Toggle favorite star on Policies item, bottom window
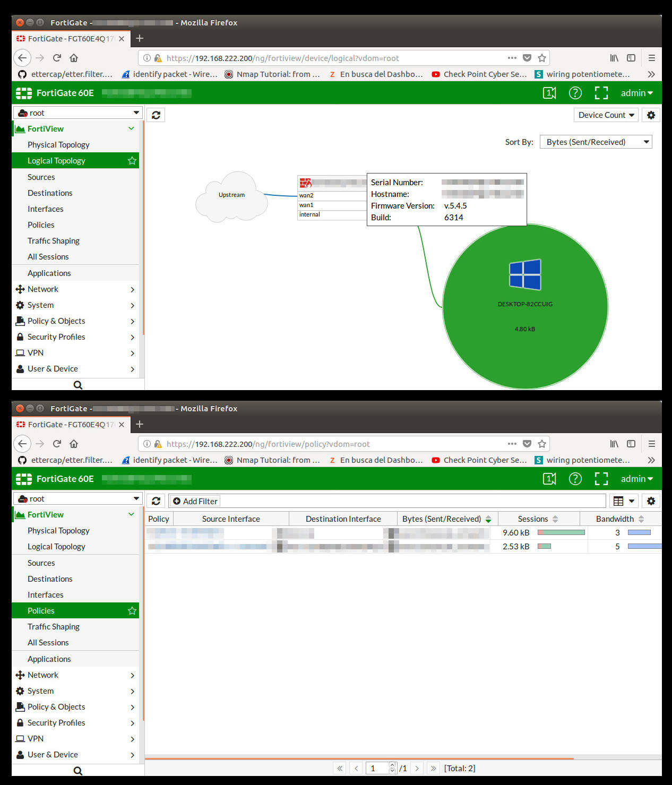 click(132, 611)
